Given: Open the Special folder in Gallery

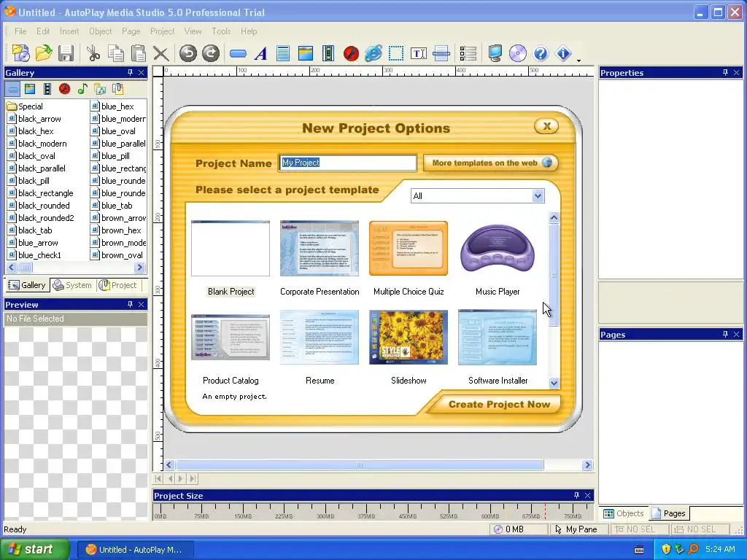Looking at the screenshot, I should pyautogui.click(x=25, y=106).
